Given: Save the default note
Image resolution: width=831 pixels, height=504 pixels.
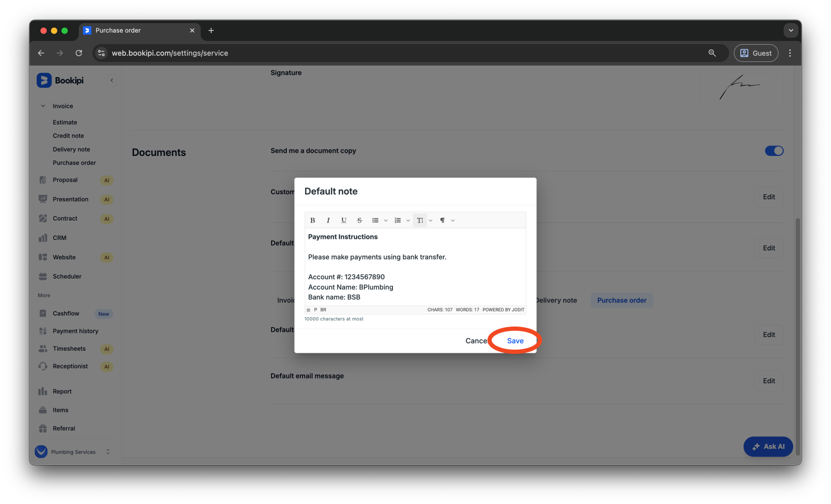Looking at the screenshot, I should pyautogui.click(x=515, y=341).
